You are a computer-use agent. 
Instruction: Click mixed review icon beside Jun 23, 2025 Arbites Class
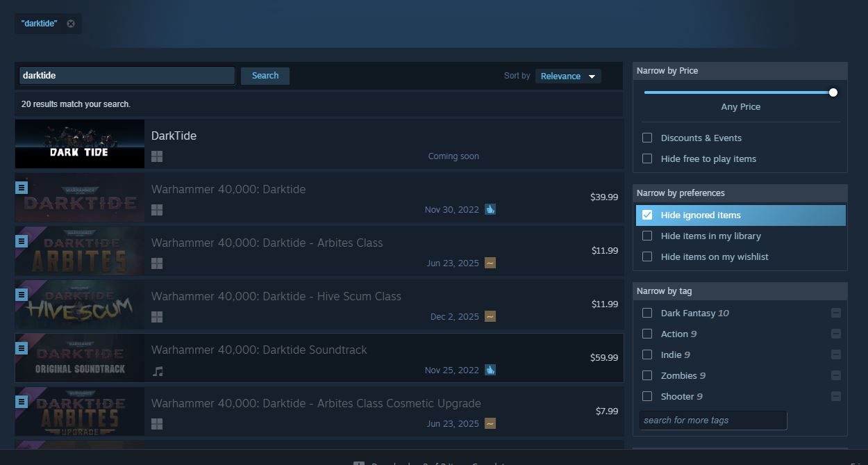pos(490,263)
